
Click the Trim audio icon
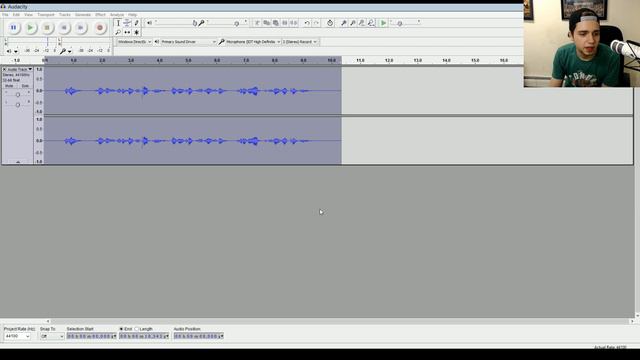pos(284,23)
